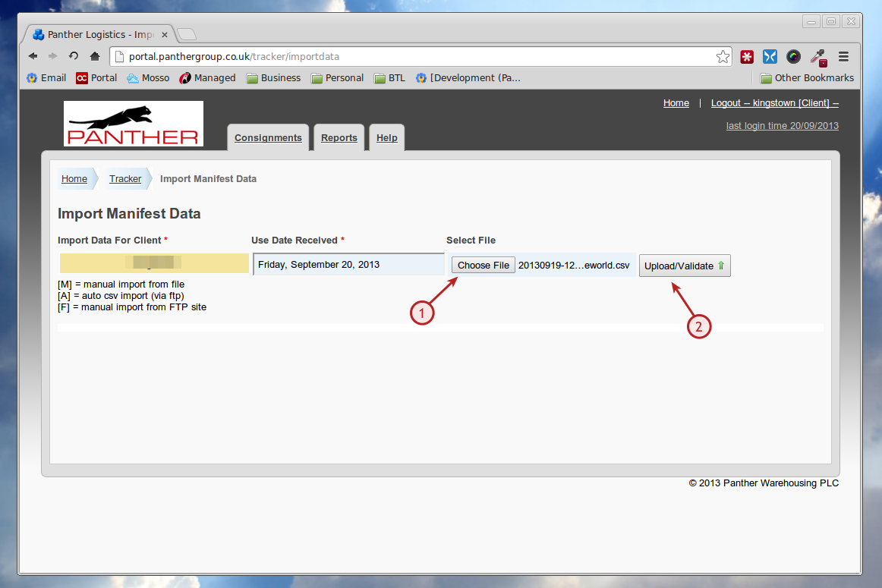
Task: Expand the Business bookmarks folder
Action: [x=273, y=78]
